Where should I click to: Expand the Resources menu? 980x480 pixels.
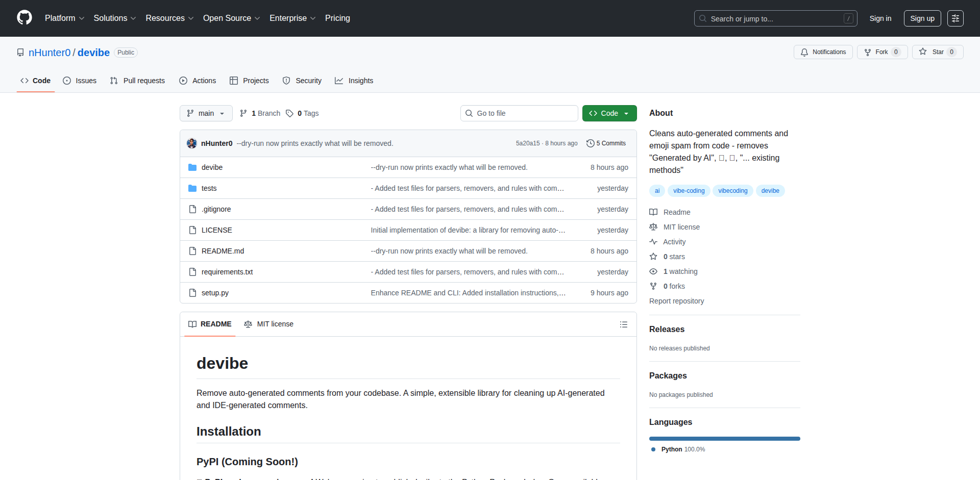tap(169, 18)
